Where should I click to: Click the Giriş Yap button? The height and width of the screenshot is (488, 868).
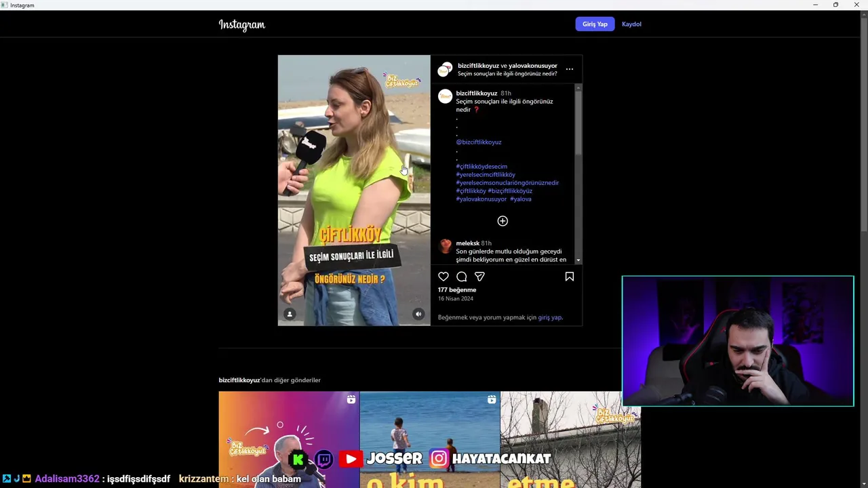(x=595, y=24)
